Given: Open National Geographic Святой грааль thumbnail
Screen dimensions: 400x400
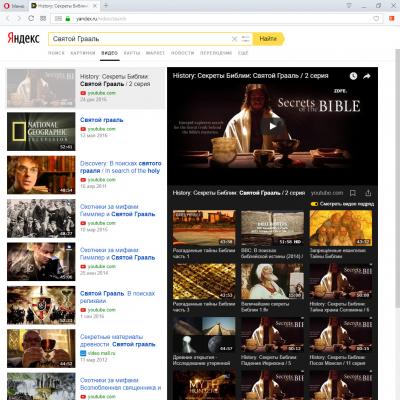Looking at the screenshot, I should pyautogui.click(x=41, y=131).
